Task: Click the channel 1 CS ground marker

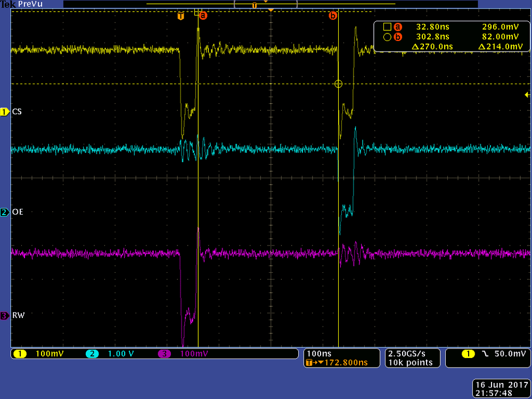Action: (x=5, y=112)
